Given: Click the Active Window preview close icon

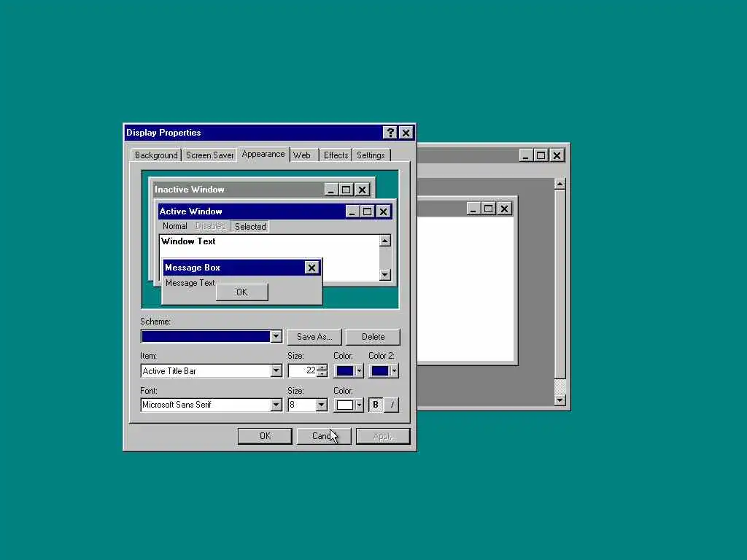Looking at the screenshot, I should point(383,211).
